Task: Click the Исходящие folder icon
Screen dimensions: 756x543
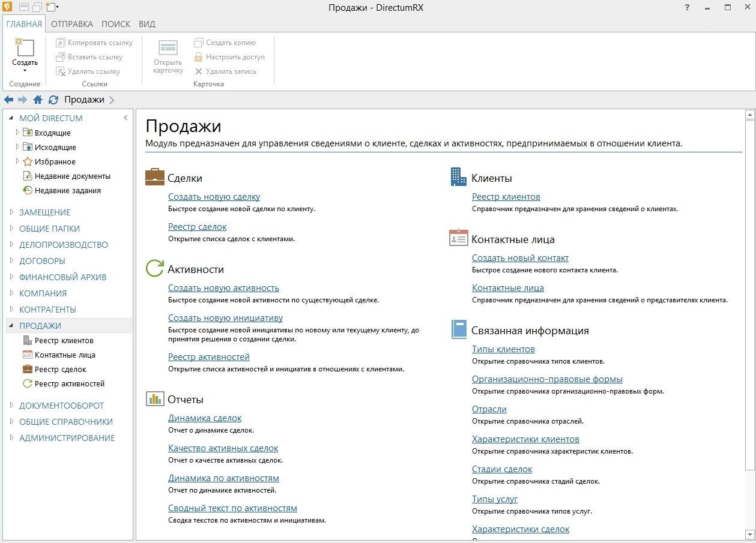Action: (28, 147)
